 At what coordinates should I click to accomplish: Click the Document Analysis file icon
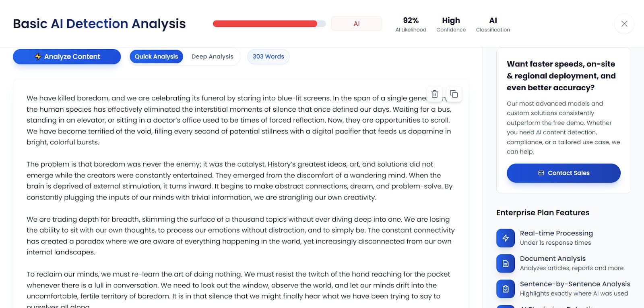click(506, 263)
